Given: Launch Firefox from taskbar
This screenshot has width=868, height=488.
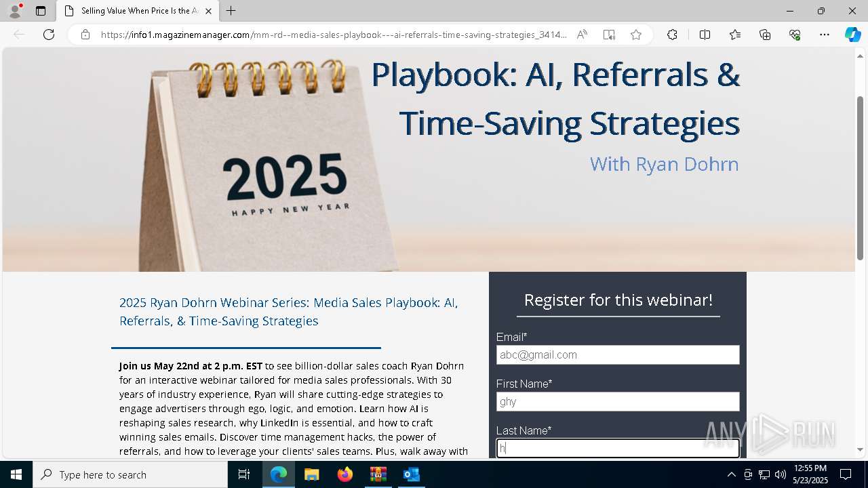Looking at the screenshot, I should (x=344, y=474).
